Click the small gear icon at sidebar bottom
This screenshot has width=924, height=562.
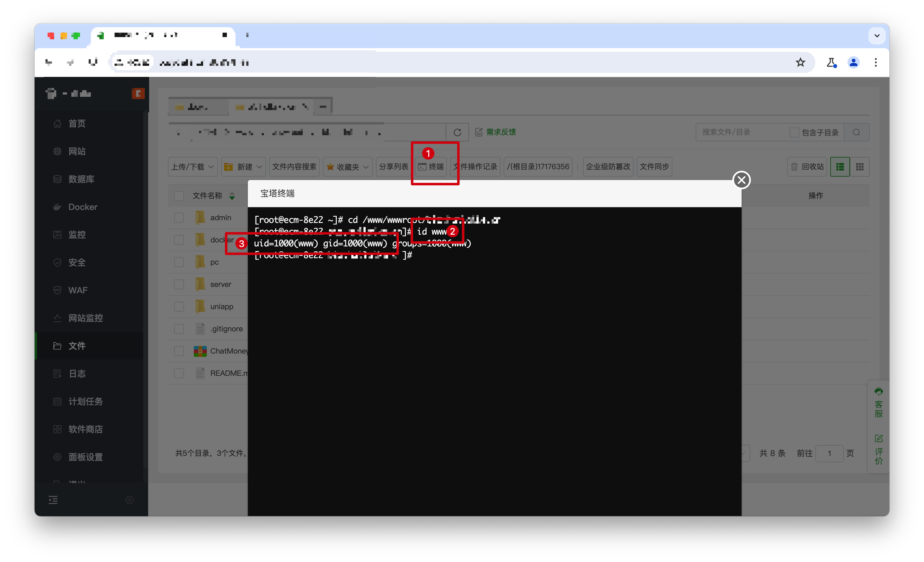coord(130,499)
